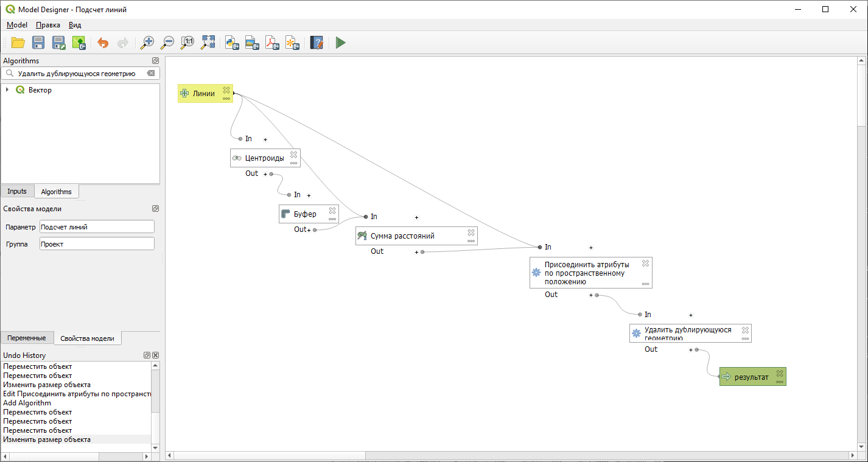Select Add Algorithm in Undo History

pos(27,403)
